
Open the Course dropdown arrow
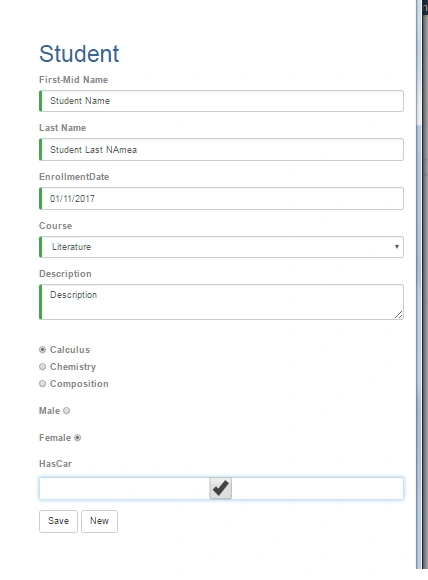click(397, 247)
